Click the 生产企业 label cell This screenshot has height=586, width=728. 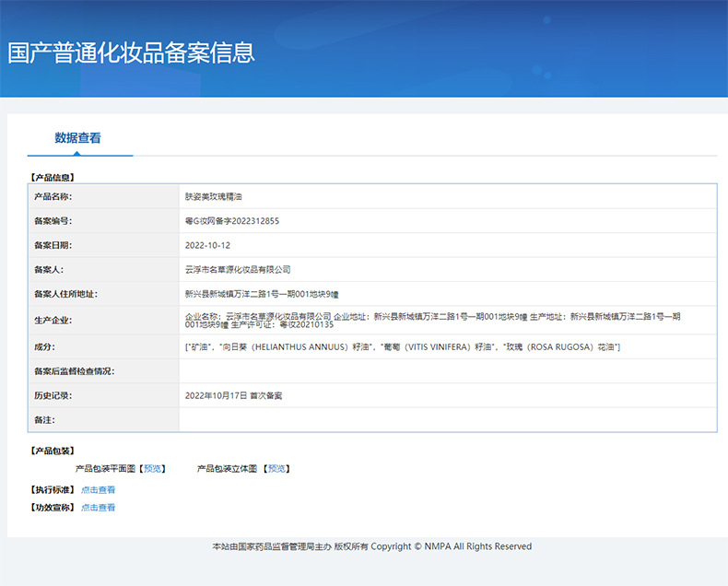point(104,320)
